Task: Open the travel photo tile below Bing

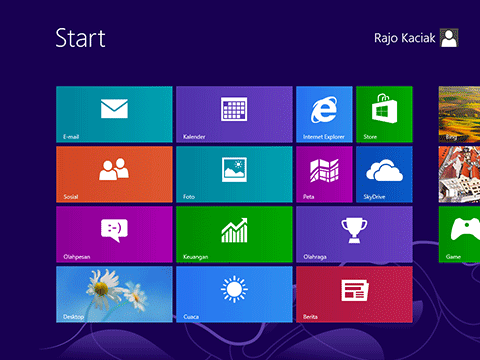Action: pyautogui.click(x=459, y=174)
